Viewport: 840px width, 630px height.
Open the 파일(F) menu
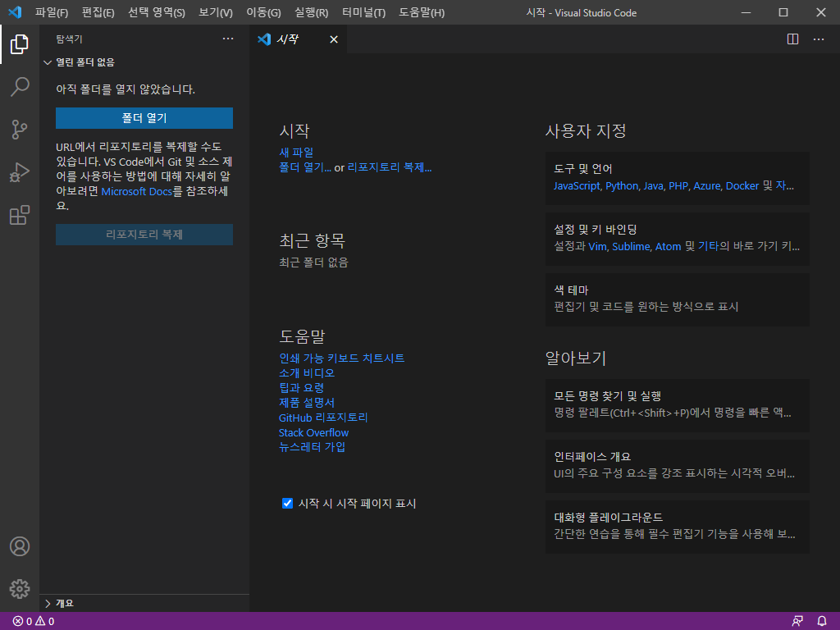tap(52, 12)
